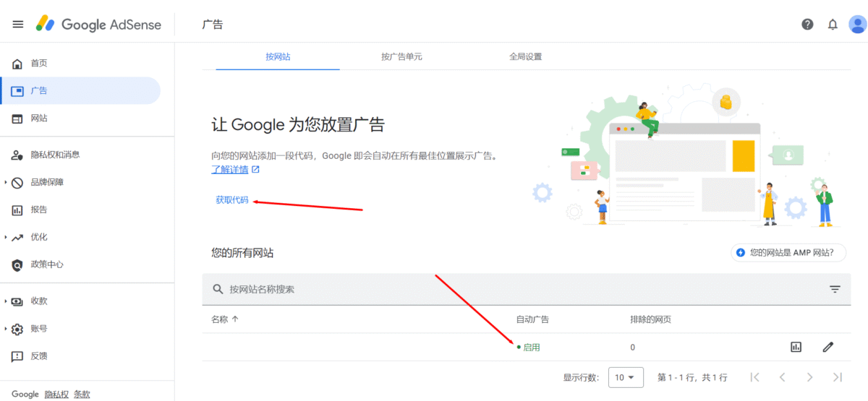Click the account avatar icon
The image size is (868, 401).
click(x=858, y=25)
